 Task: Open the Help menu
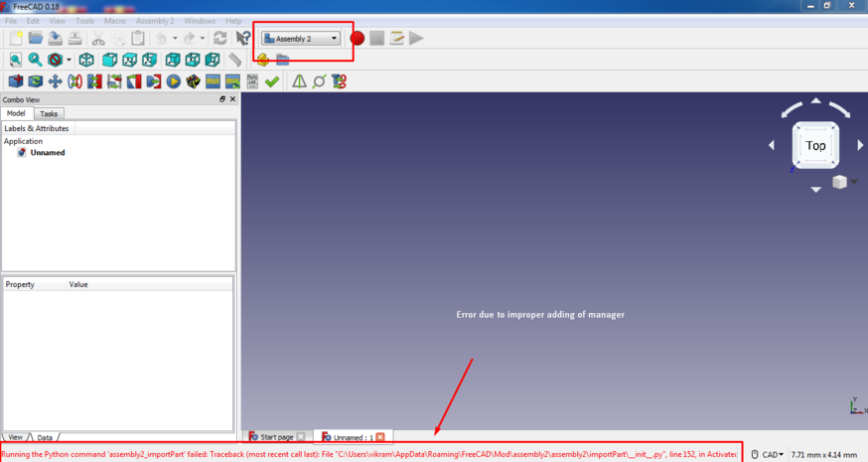click(x=233, y=21)
